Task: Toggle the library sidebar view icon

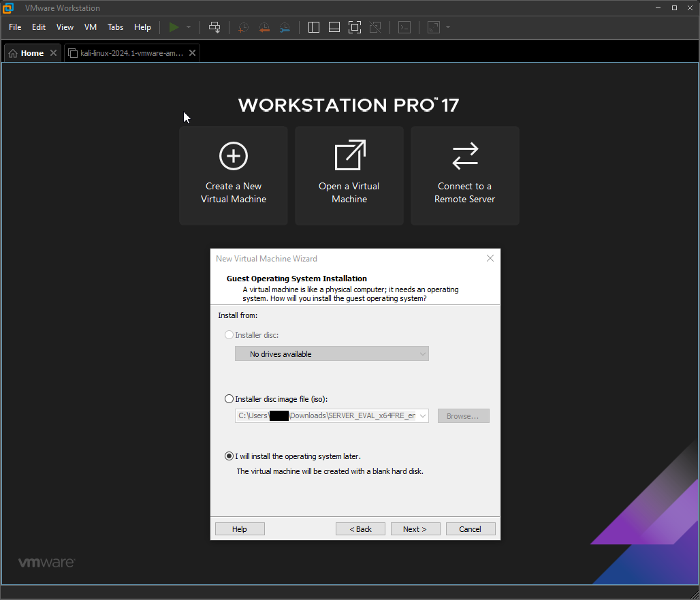Action: [x=314, y=27]
